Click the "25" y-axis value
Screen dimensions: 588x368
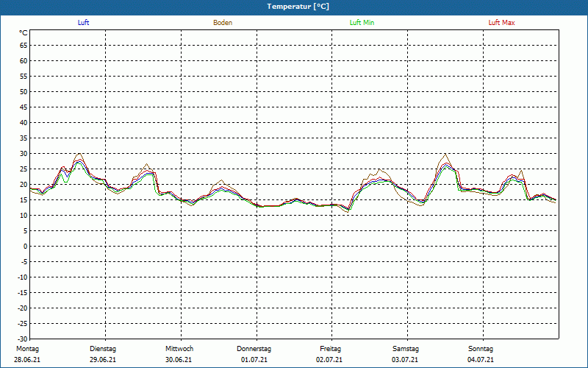click(x=24, y=169)
